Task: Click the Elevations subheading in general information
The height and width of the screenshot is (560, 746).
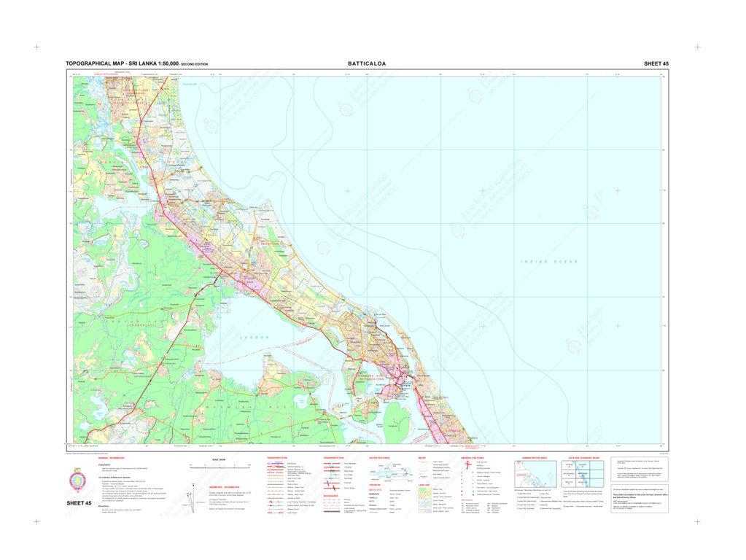Action: [104, 506]
